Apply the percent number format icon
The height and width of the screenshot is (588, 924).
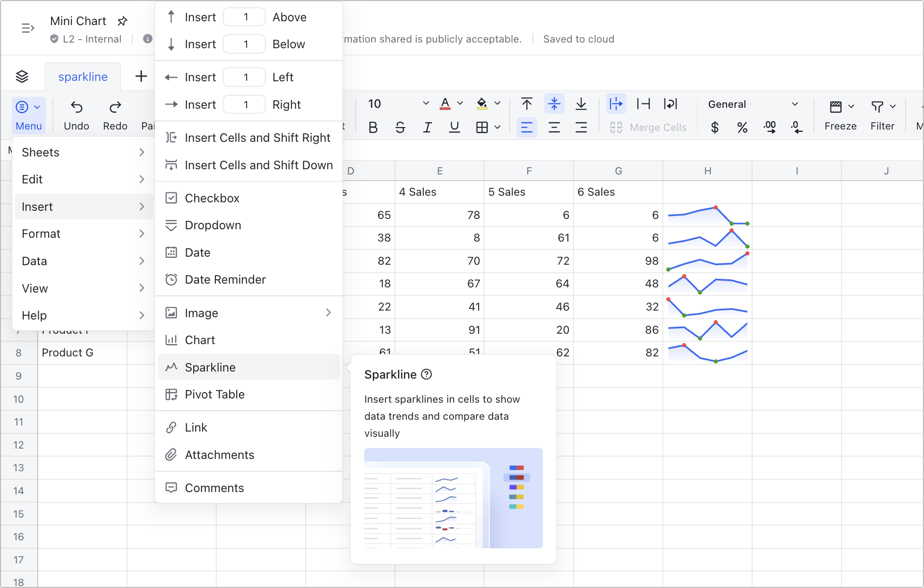742,127
